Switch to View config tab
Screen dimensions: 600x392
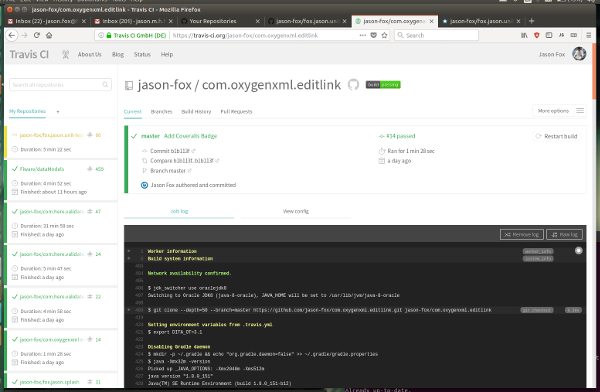click(x=295, y=211)
